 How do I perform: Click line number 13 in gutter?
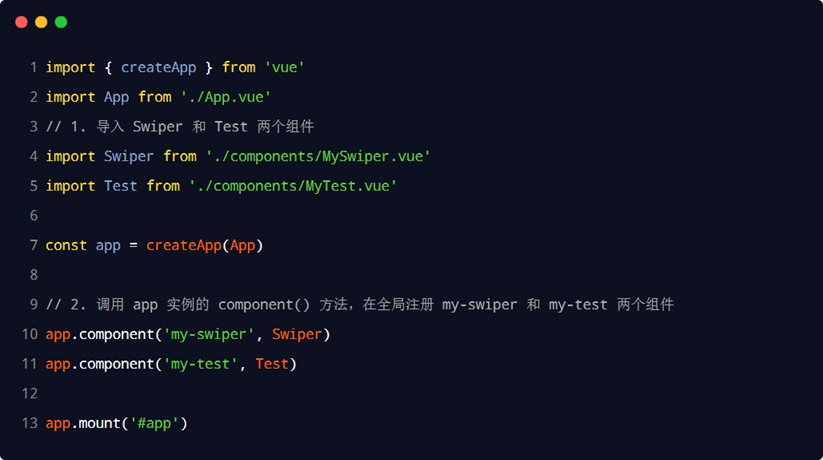pos(29,423)
